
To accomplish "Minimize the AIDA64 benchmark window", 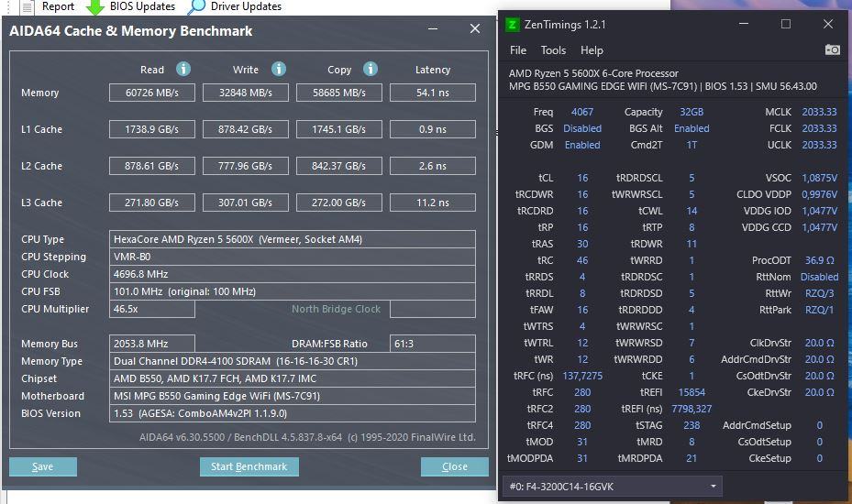I will click(x=433, y=28).
